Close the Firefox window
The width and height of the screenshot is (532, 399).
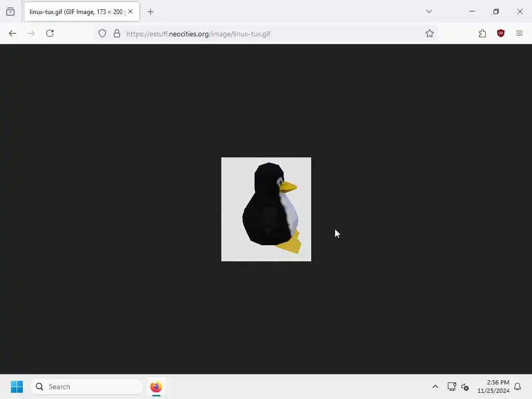coord(520,11)
